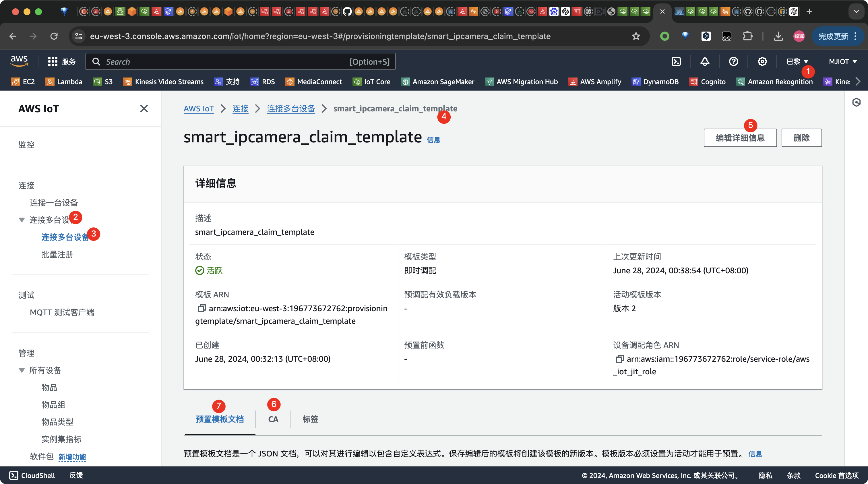Open the browser extensions puzzle icon
Viewport: 868px width, 484px height.
pos(747,36)
